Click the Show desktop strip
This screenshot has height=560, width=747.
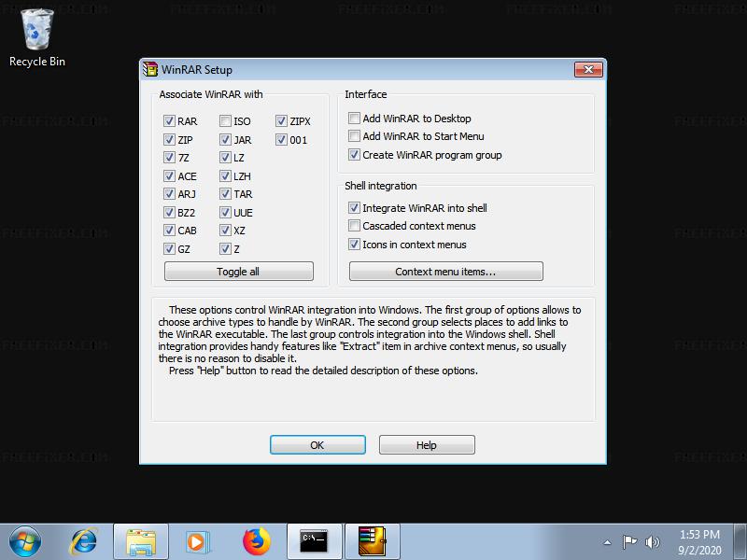click(x=740, y=541)
